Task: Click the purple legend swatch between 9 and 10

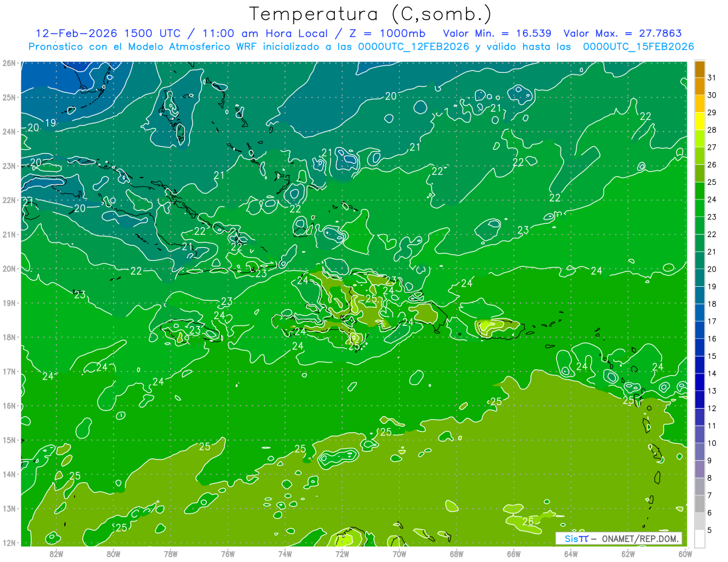Action: click(699, 452)
